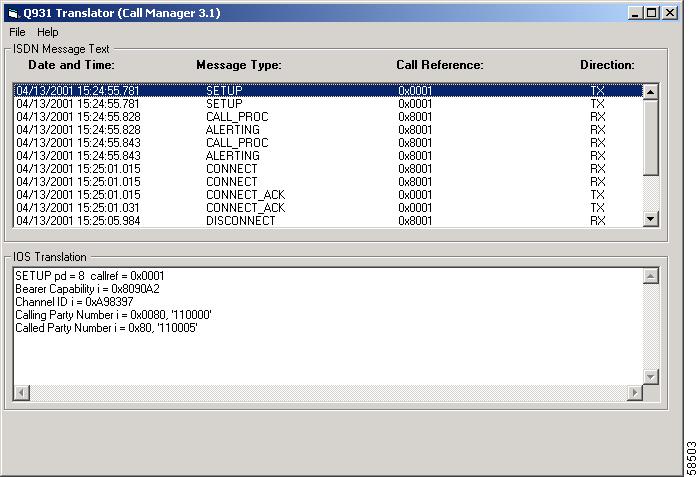
Task: Click the 'SETUP pd = 8 callref = 0x0001' line
Action: tap(90, 276)
